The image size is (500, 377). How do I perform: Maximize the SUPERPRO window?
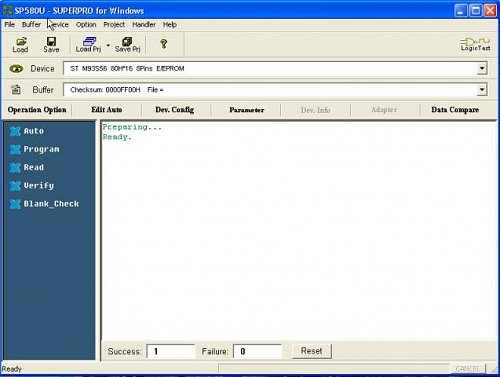pos(475,11)
